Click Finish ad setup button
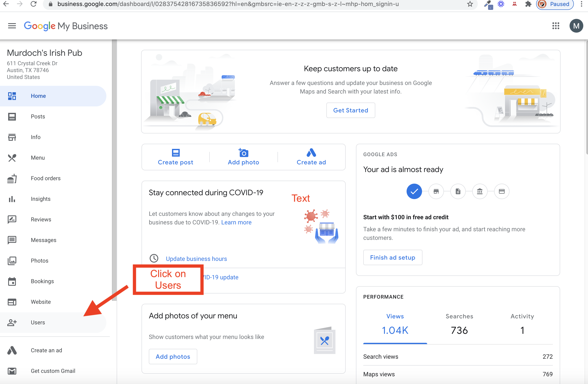 pyautogui.click(x=392, y=257)
